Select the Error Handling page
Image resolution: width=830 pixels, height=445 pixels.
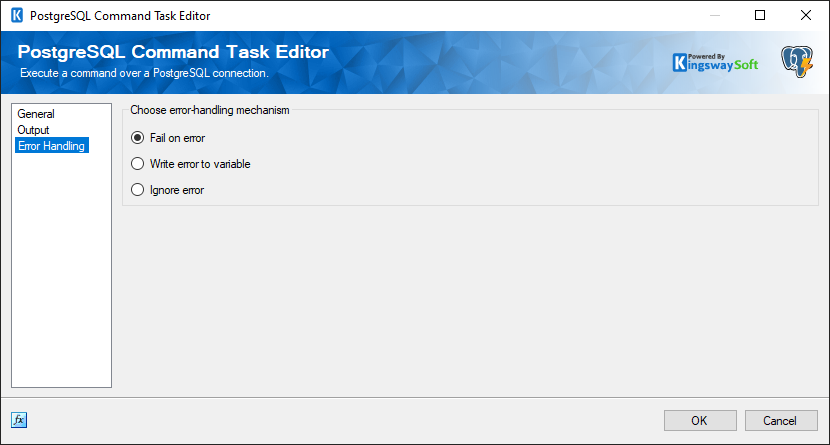click(x=52, y=146)
